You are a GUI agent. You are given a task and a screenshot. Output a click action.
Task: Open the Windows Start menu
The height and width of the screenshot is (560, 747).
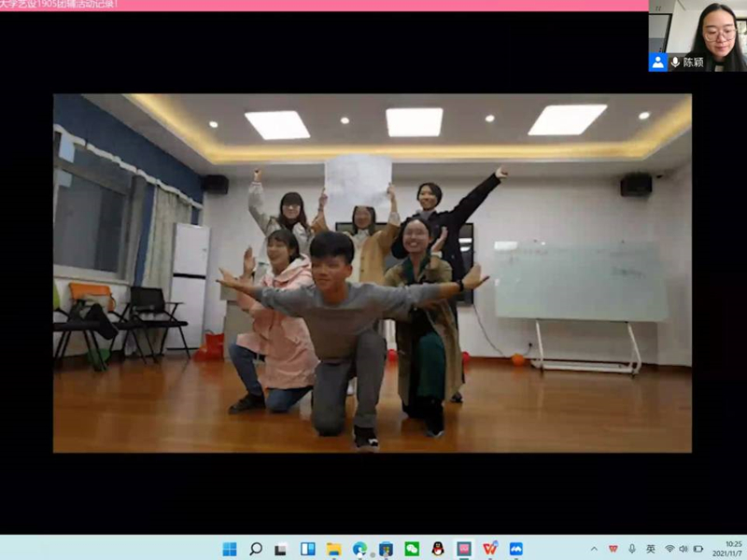230,549
